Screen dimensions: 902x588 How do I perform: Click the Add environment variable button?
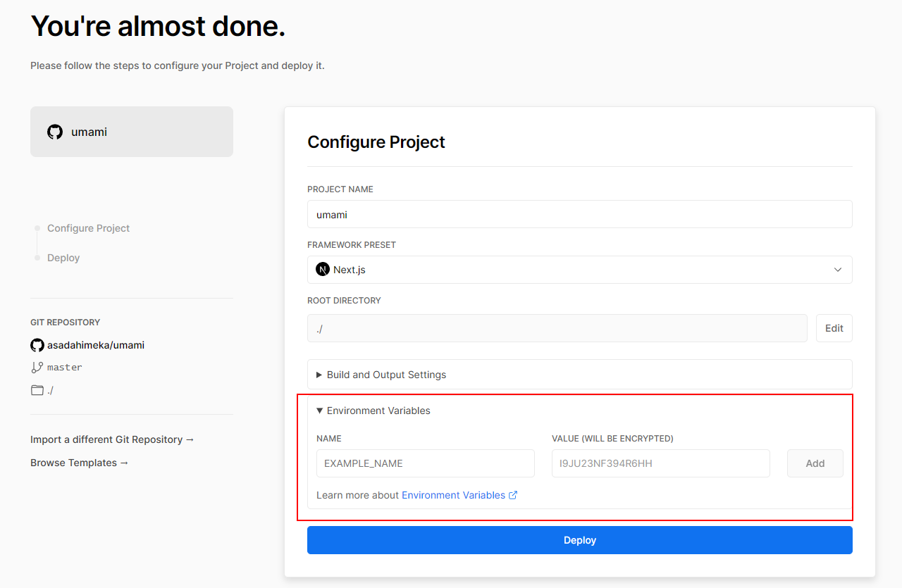815,463
